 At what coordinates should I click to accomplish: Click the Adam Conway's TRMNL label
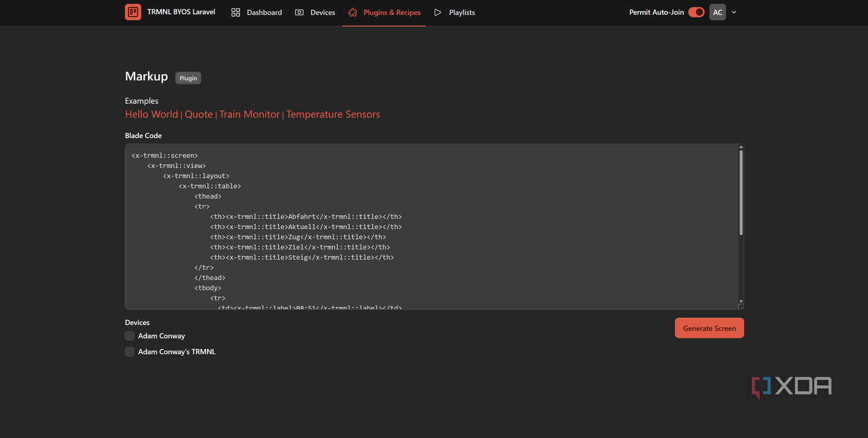(176, 351)
